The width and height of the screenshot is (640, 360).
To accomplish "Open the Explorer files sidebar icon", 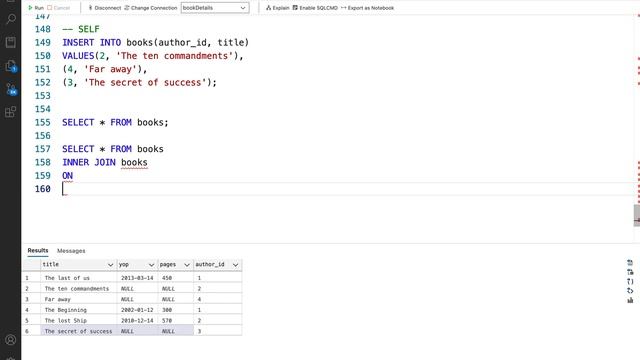I will tap(11, 66).
